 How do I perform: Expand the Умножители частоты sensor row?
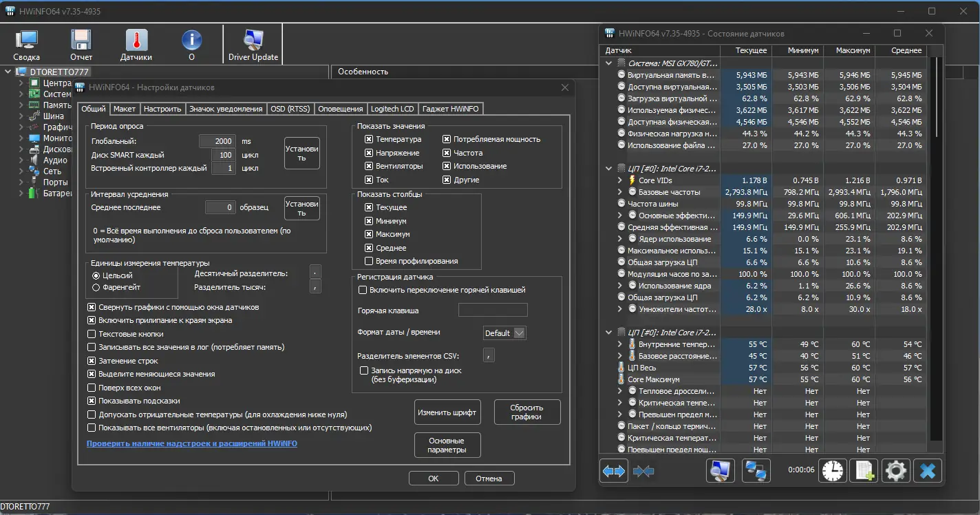620,309
